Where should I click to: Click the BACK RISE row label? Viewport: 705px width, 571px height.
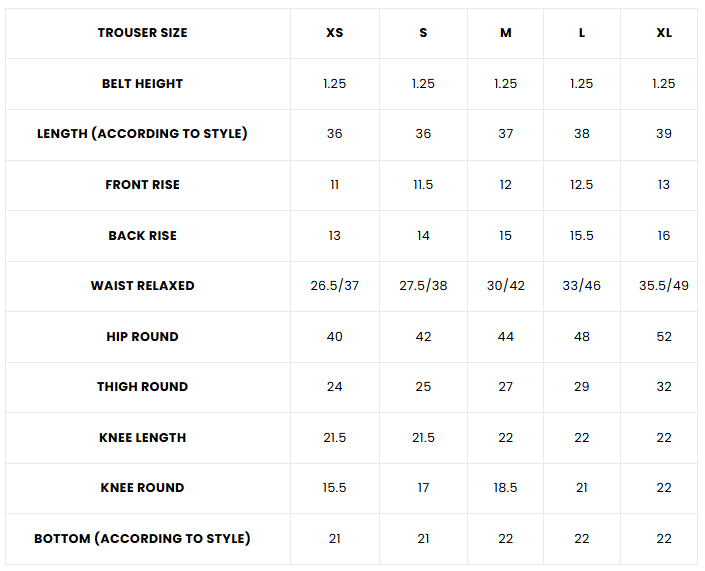coord(142,236)
